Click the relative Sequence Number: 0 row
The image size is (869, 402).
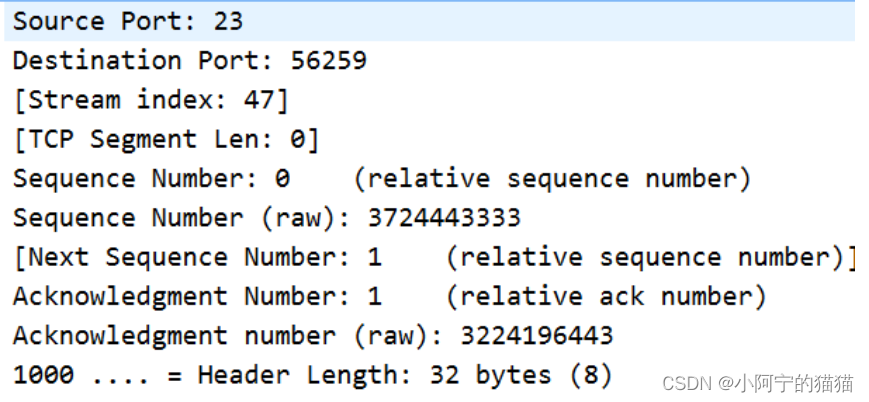(430, 179)
